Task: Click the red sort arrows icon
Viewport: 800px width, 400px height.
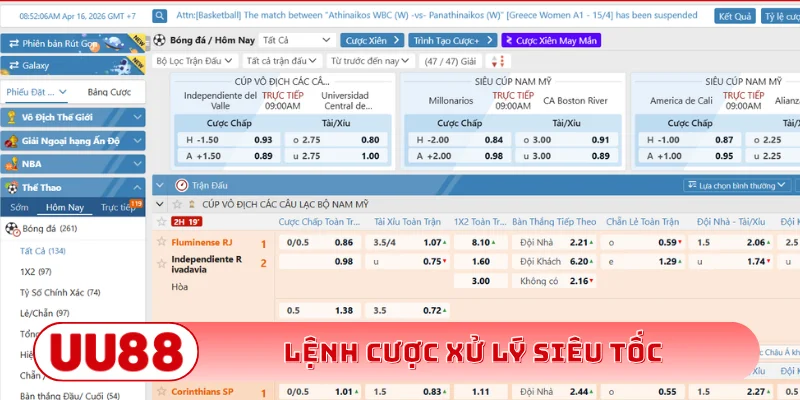Action: [x=498, y=61]
